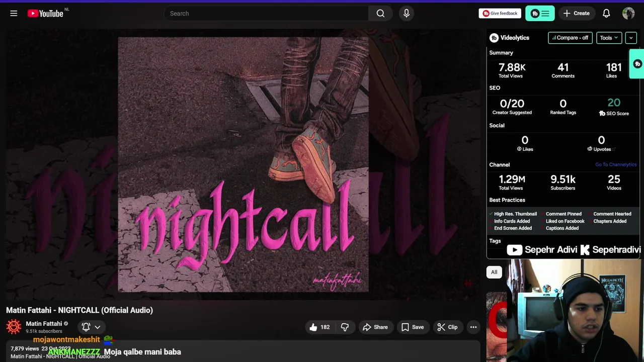
Task: Click the 181 Likes stat
Action: click(613, 70)
